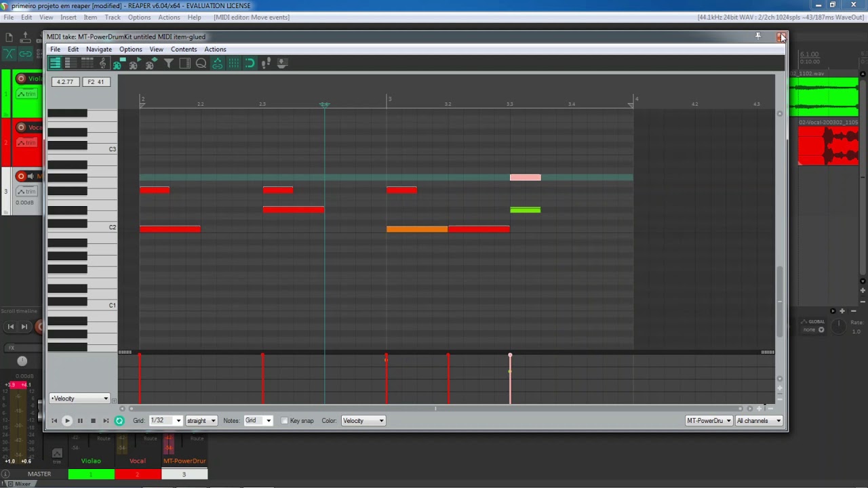Click the first palette note icon
Screen dimensions: 868x488
click(x=118, y=63)
